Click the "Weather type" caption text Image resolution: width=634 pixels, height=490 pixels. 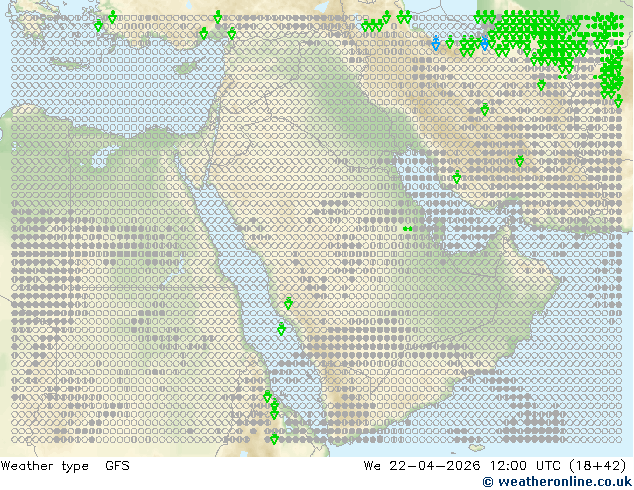pos(45,466)
